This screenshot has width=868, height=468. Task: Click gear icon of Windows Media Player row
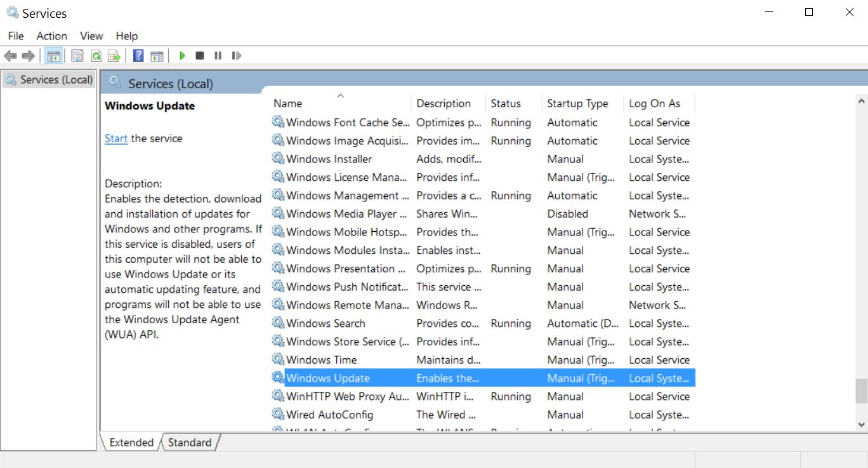(x=278, y=214)
